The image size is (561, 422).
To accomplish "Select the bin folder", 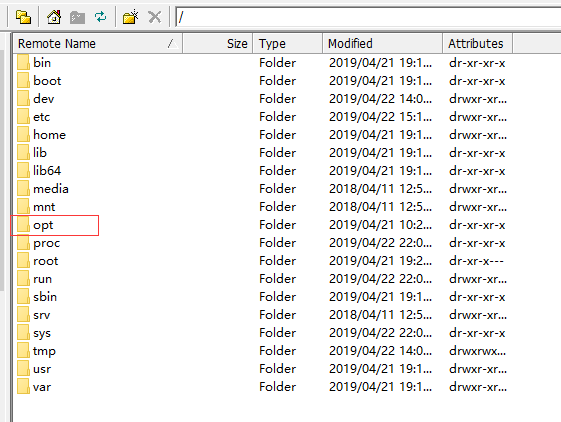I will coord(42,63).
